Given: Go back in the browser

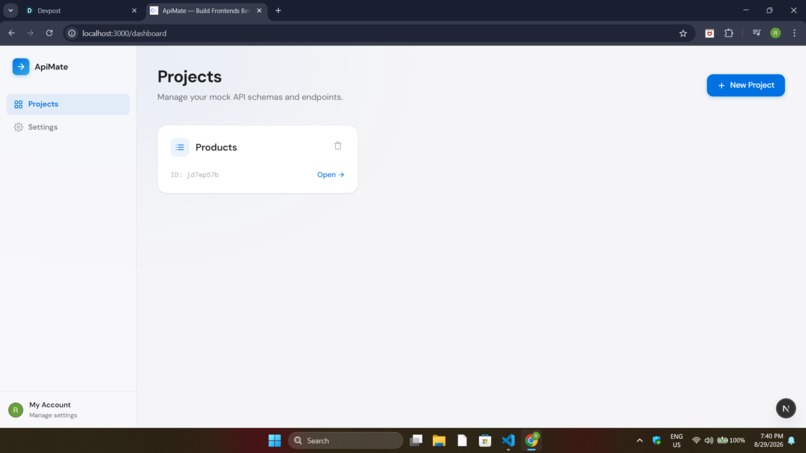Looking at the screenshot, I should click(x=11, y=33).
